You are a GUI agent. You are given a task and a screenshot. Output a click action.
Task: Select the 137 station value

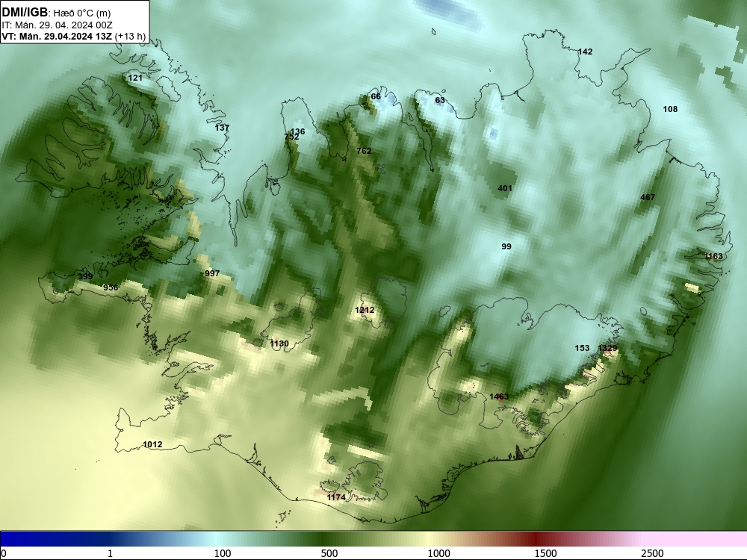pyautogui.click(x=222, y=128)
